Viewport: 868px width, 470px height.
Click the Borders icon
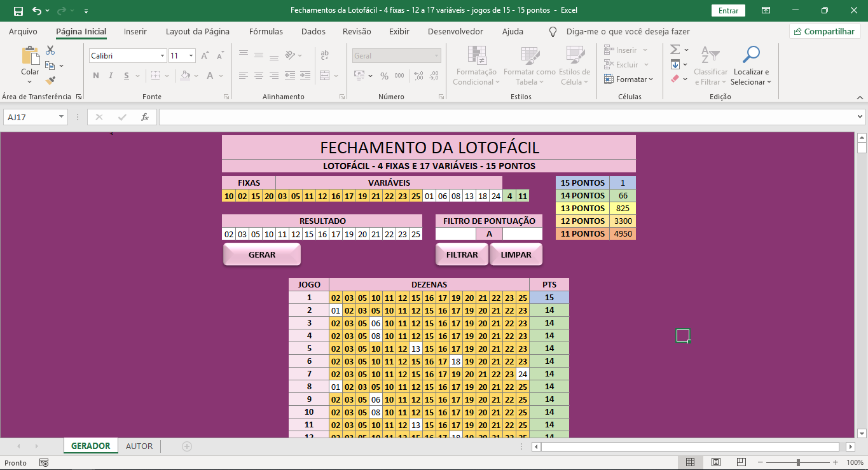pos(155,76)
